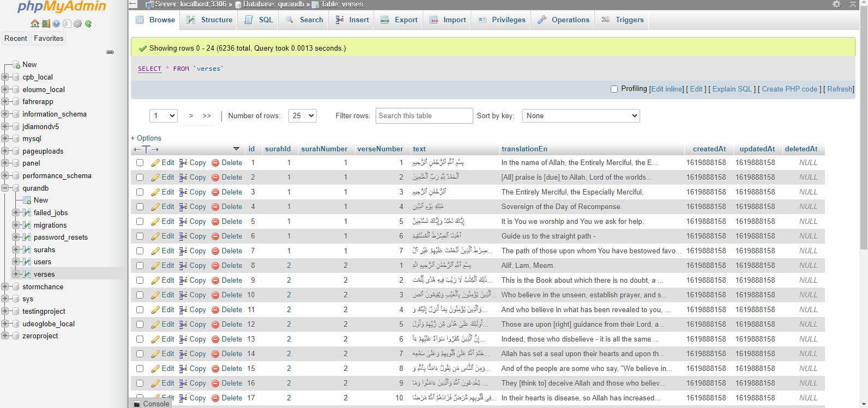Check the row checkbox for id 2
This screenshot has height=408, width=868.
point(140,178)
